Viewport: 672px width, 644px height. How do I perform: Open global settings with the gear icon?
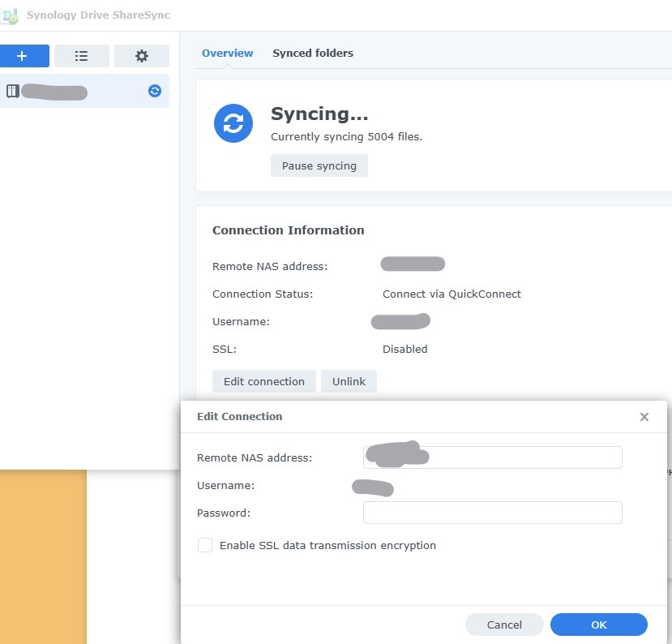point(141,56)
